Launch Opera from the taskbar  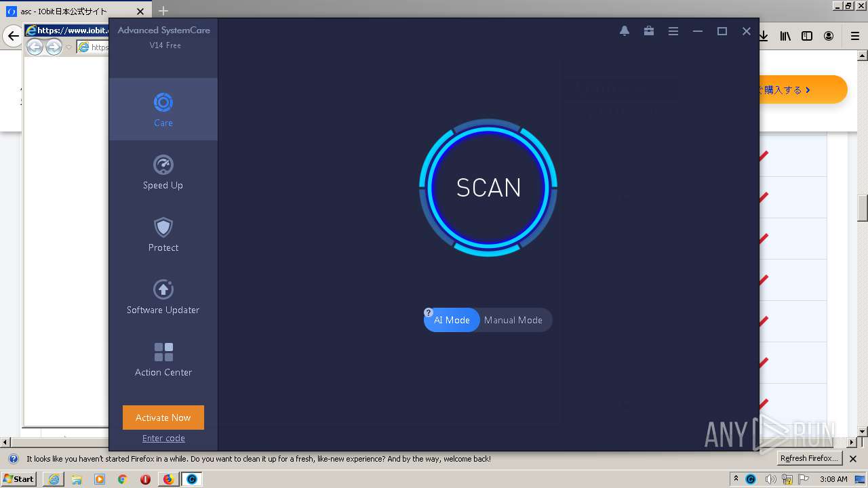tap(145, 479)
